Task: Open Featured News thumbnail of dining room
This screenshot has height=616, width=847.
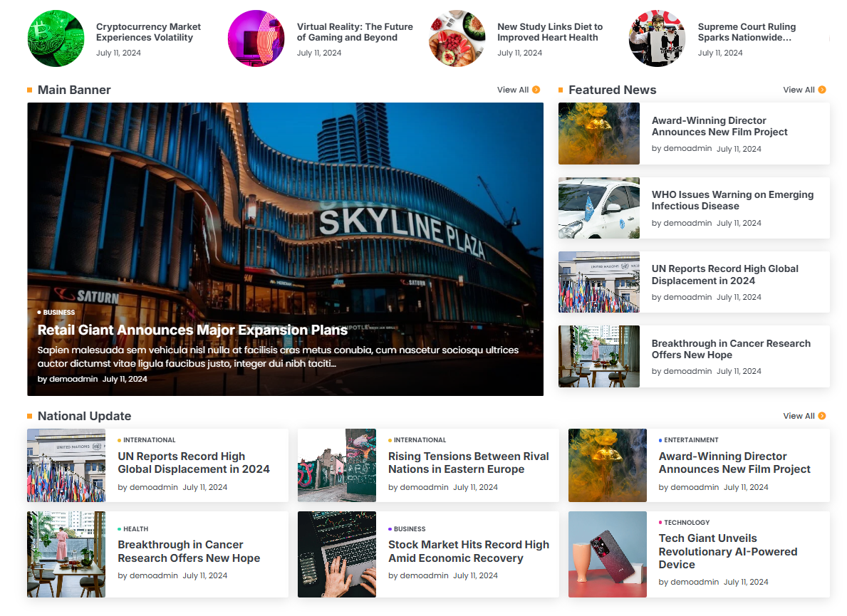Action: pyautogui.click(x=598, y=356)
